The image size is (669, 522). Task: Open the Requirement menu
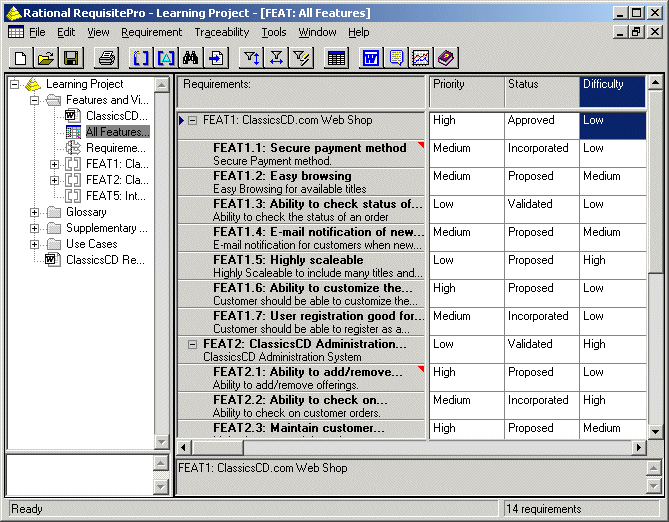[x=151, y=32]
